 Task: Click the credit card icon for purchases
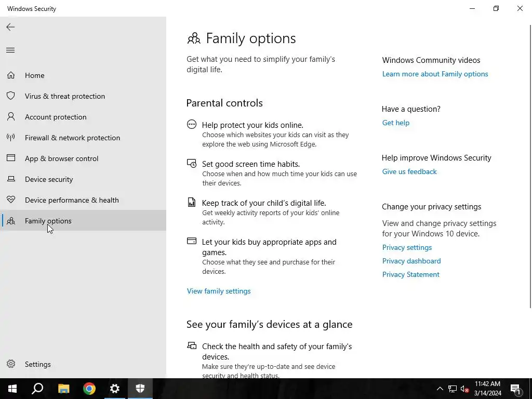[x=192, y=241]
